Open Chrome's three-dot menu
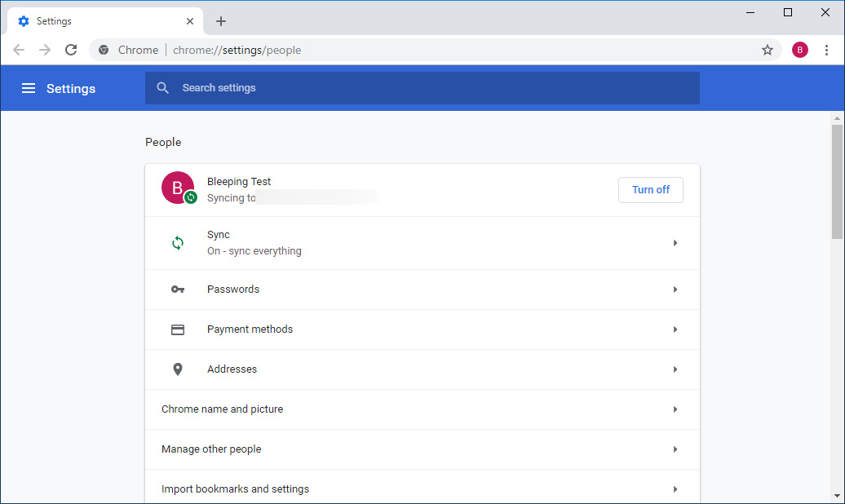The height and width of the screenshot is (504, 845). coord(826,50)
